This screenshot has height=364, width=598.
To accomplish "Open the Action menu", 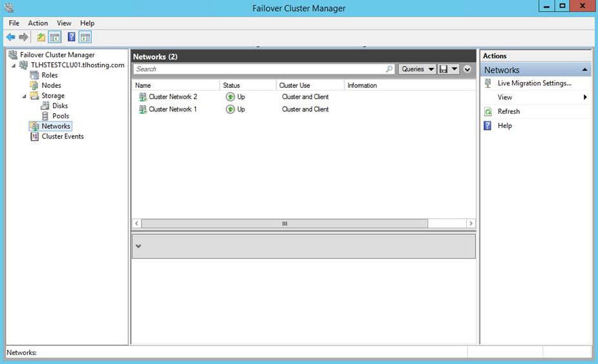I will [37, 23].
